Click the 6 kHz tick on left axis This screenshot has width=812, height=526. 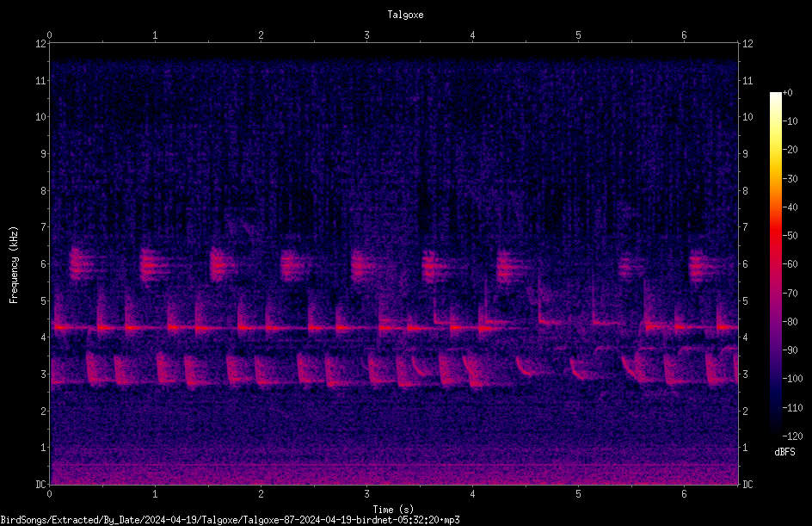point(43,263)
